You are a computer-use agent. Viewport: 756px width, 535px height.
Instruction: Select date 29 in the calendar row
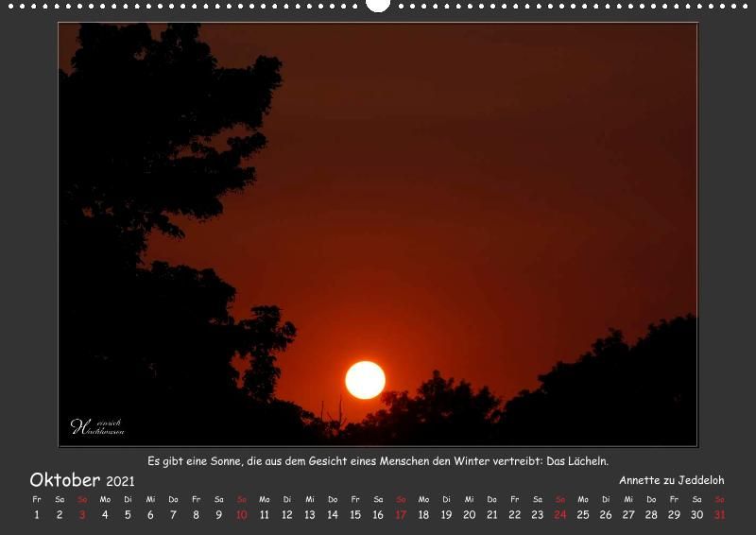(674, 515)
